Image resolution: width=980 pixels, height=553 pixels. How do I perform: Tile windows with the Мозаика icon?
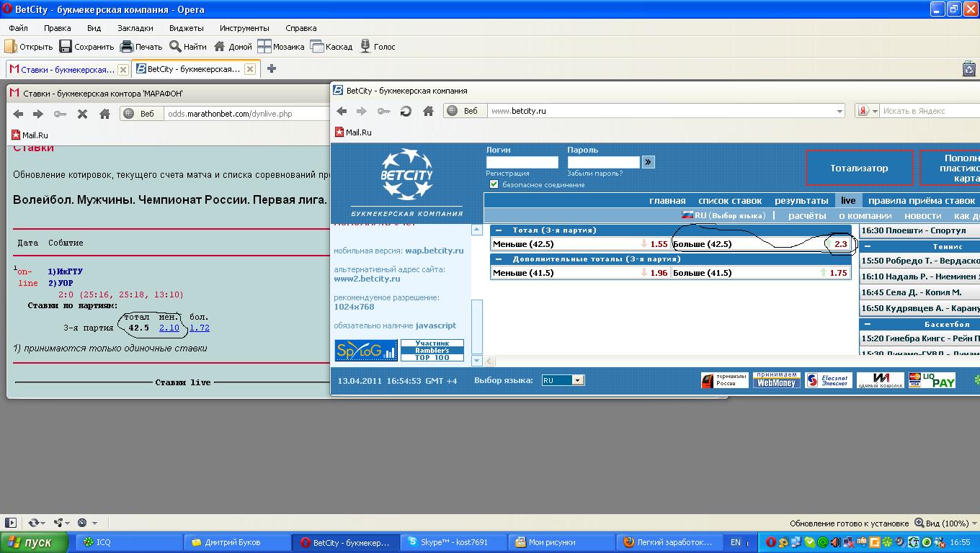point(264,47)
